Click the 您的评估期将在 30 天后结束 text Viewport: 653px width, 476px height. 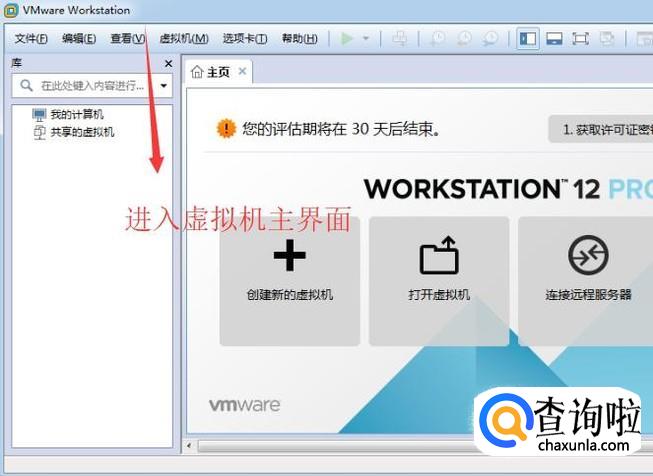[341, 129]
